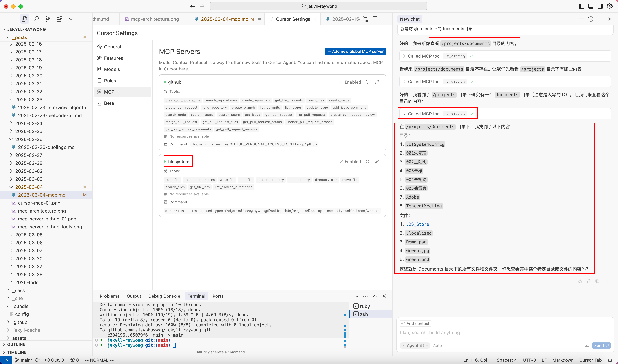Attach an image in chat input
The height and width of the screenshot is (364, 618).
click(x=587, y=346)
